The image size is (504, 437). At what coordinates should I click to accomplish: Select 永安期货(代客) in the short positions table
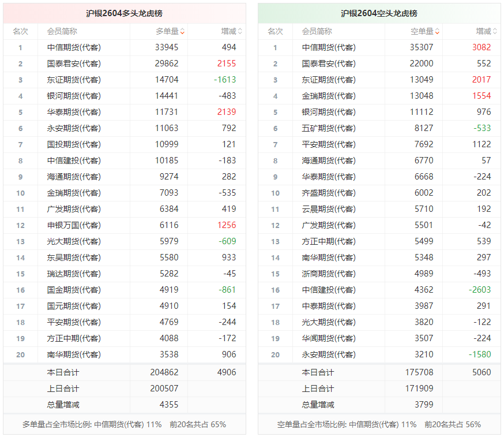click(329, 354)
